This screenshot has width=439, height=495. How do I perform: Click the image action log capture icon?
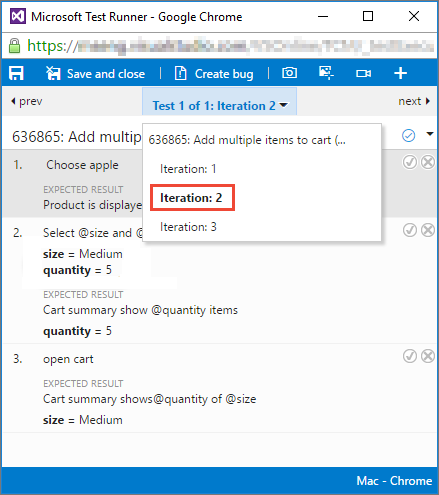pyautogui.click(x=326, y=73)
